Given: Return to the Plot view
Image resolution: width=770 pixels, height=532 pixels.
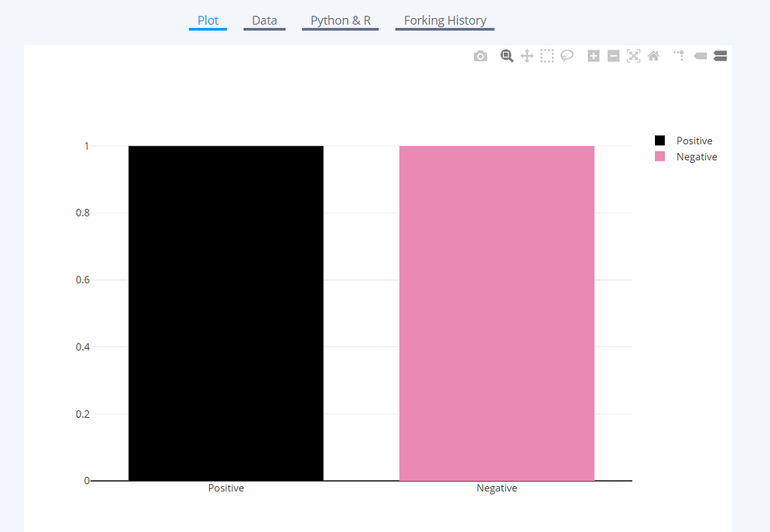Looking at the screenshot, I should pyautogui.click(x=208, y=20).
